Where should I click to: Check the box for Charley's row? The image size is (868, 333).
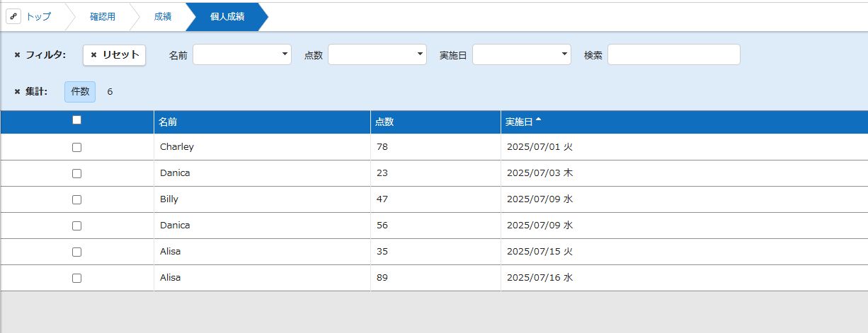(x=77, y=147)
